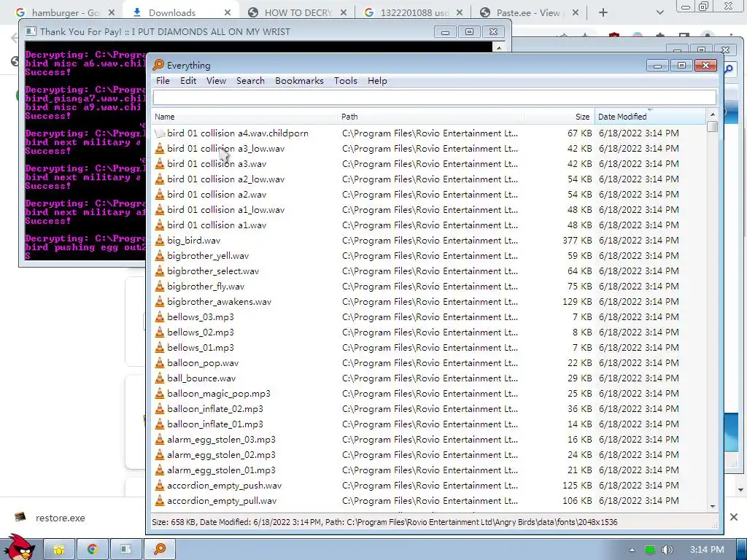
Task: Show hidden system tray icons
Action: [x=632, y=550]
